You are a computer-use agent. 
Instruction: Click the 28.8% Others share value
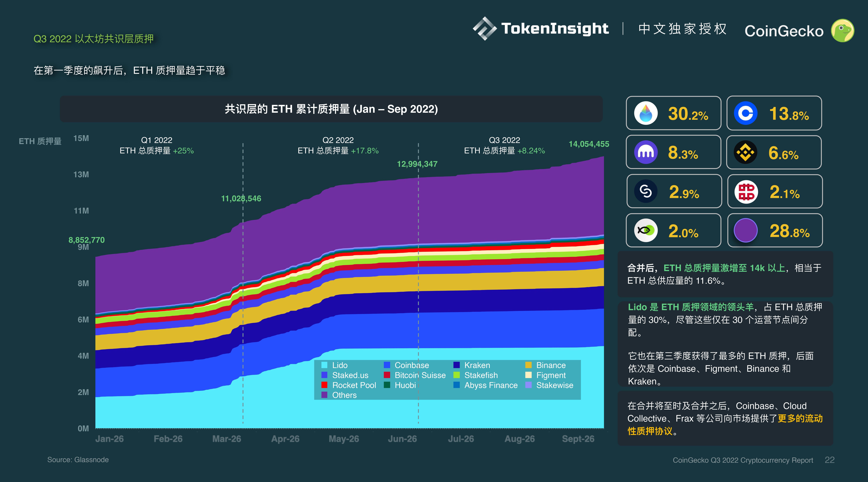[x=789, y=231]
